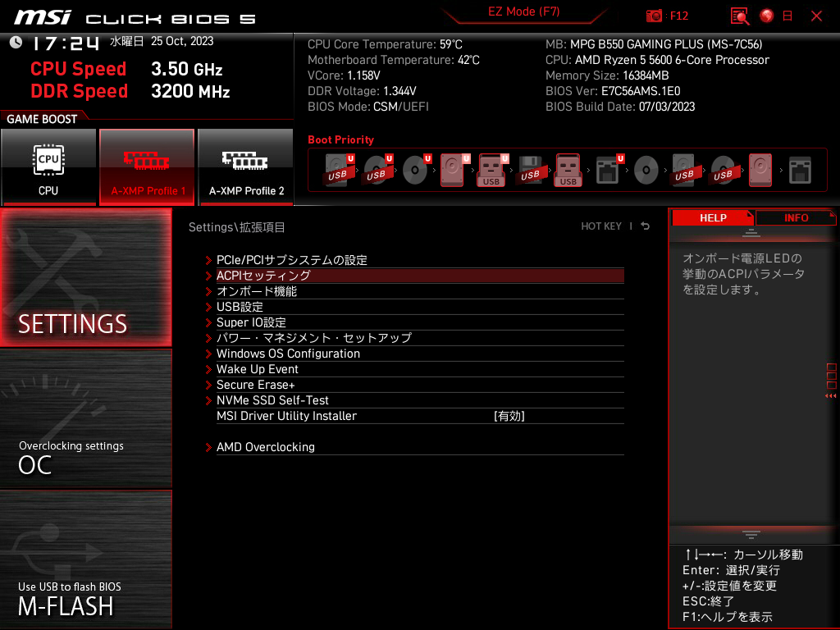Select the GAME BOOST CPU icon
The width and height of the screenshot is (840, 630).
point(48,167)
